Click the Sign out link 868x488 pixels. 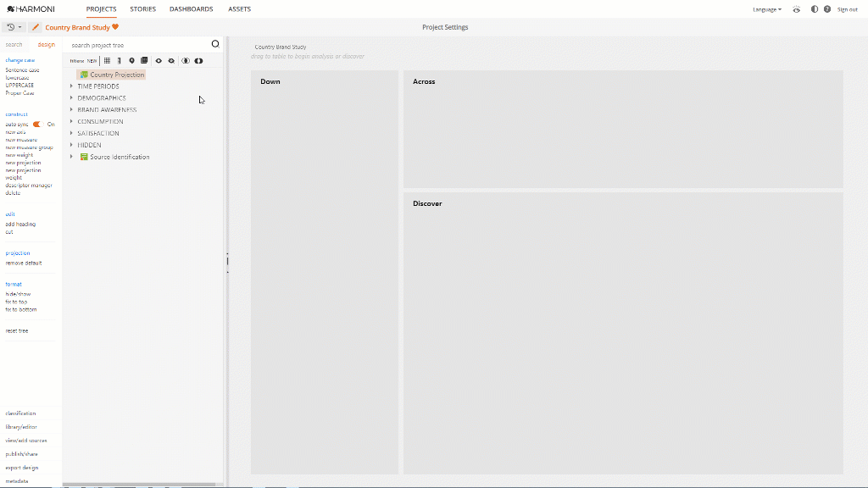click(847, 9)
